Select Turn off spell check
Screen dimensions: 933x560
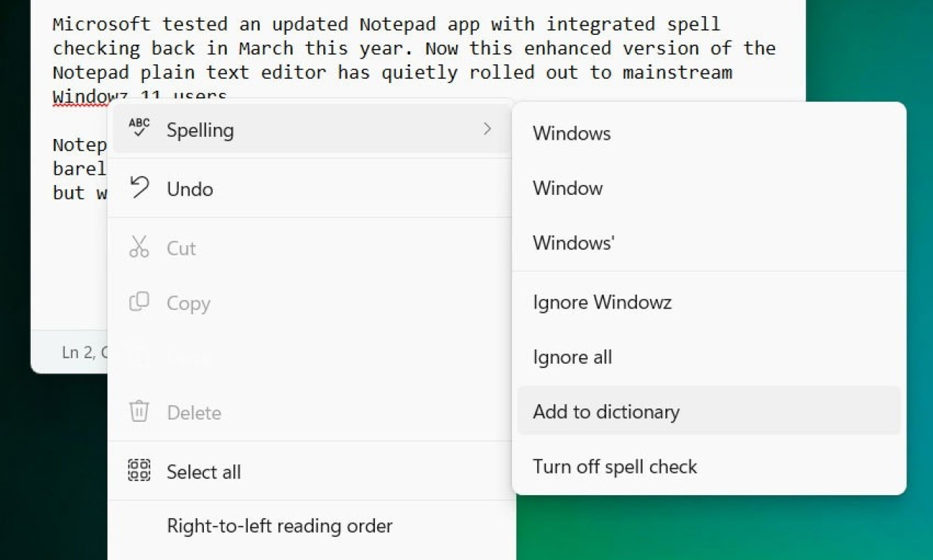pos(709,466)
